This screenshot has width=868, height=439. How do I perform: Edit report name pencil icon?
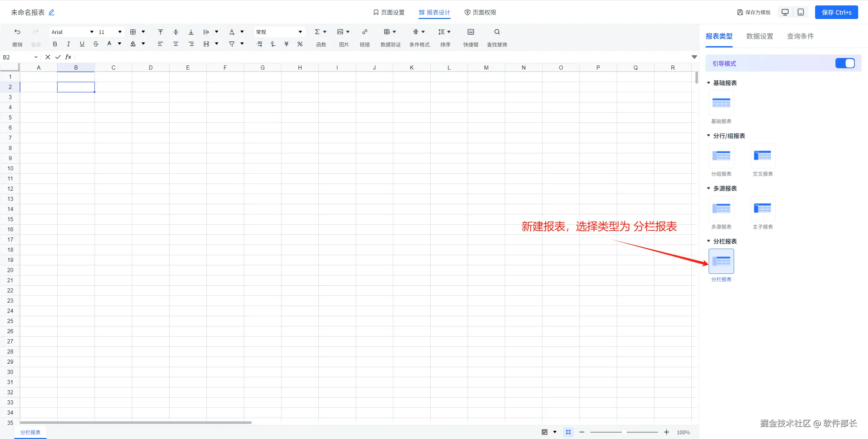(52, 12)
